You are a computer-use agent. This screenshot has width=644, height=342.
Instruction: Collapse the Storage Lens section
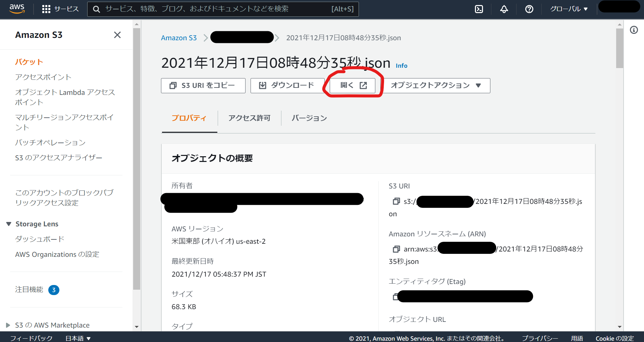[x=8, y=224]
